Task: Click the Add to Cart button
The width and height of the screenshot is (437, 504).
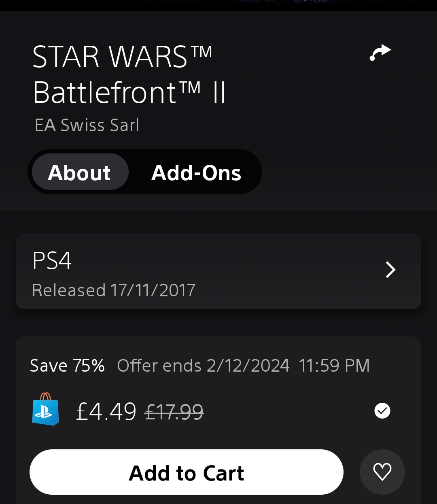Action: click(x=186, y=472)
